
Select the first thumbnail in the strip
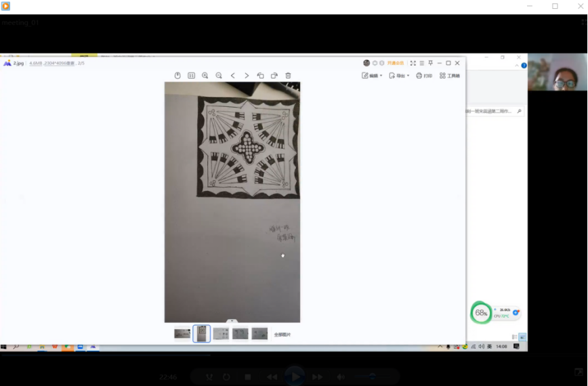(x=182, y=334)
